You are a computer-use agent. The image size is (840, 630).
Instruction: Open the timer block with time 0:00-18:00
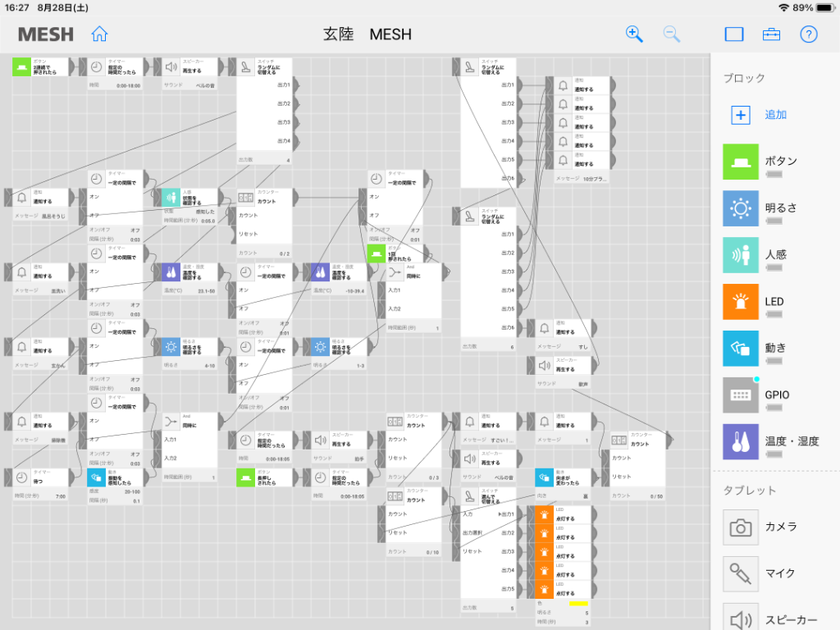tap(115, 67)
